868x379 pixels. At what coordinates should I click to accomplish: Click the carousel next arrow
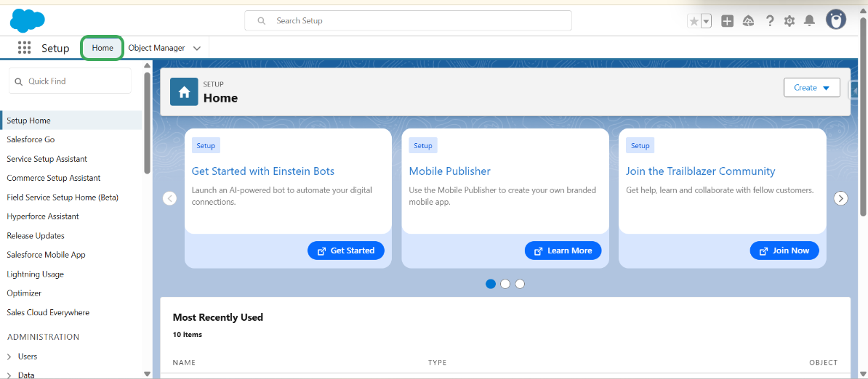coord(841,197)
